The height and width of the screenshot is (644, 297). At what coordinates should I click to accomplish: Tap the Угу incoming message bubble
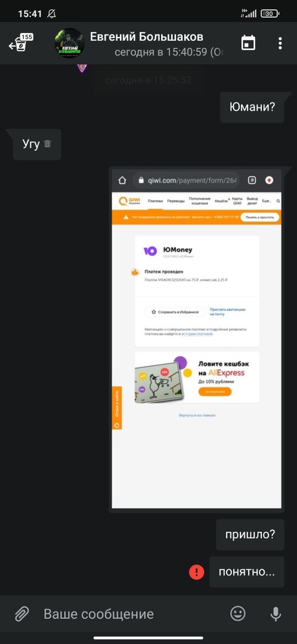click(37, 144)
